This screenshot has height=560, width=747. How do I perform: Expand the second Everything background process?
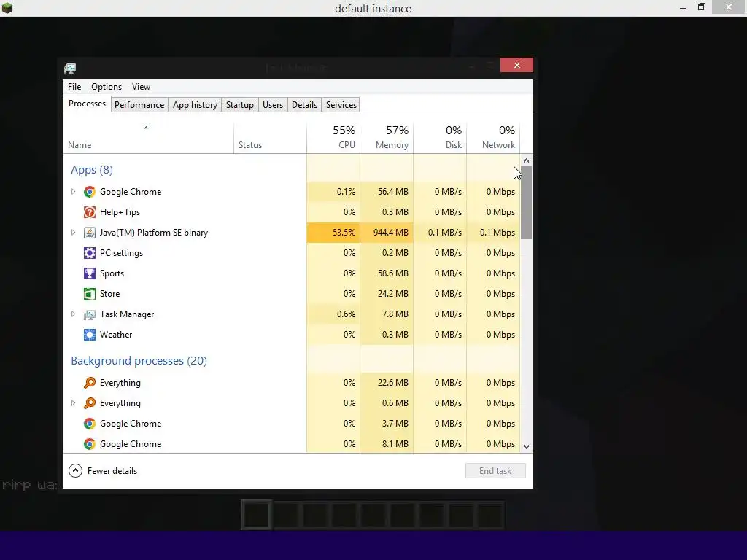coord(73,402)
